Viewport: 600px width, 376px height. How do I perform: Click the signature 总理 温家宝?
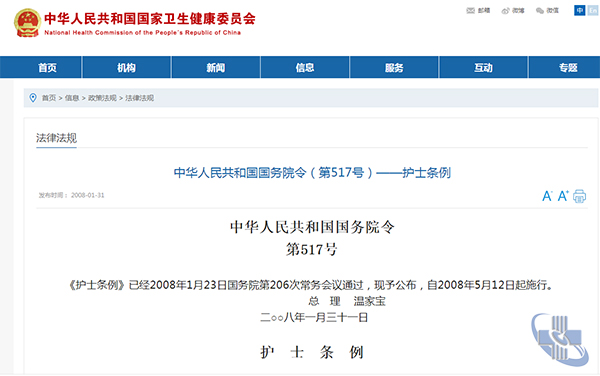(347, 301)
